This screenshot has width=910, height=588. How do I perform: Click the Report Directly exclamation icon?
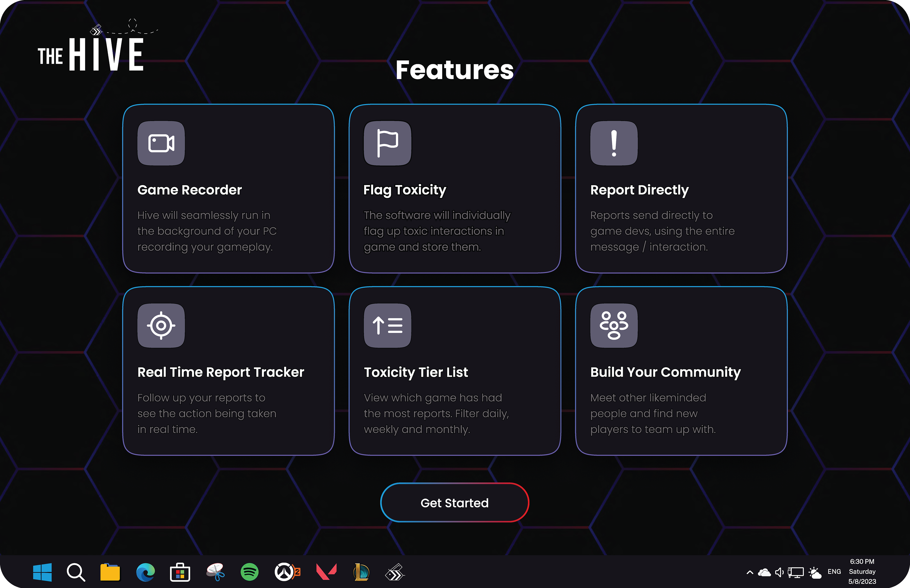(x=614, y=143)
